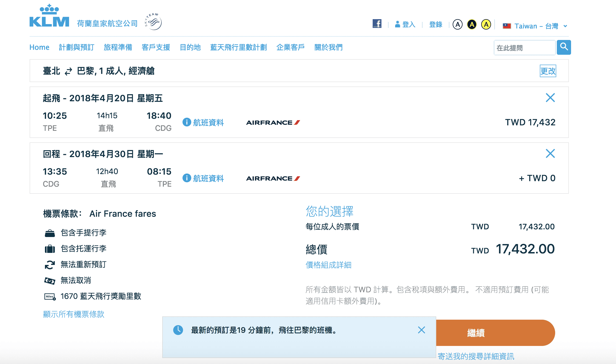The image size is (616, 364).
Task: Open the 目的地 menu
Action: click(190, 47)
